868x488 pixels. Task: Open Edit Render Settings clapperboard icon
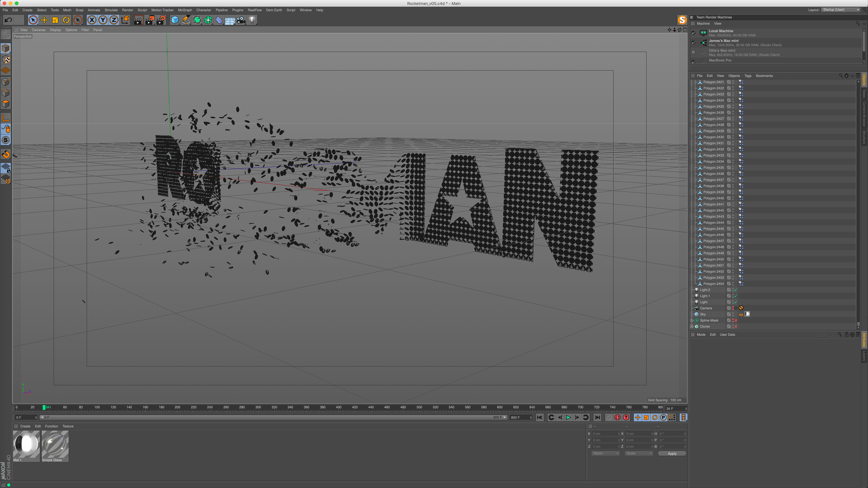[161, 20]
